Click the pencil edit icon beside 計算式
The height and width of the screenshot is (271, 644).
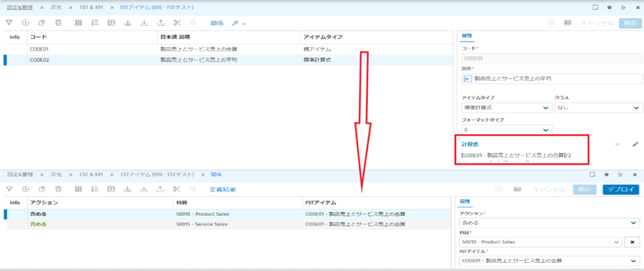coord(635,144)
